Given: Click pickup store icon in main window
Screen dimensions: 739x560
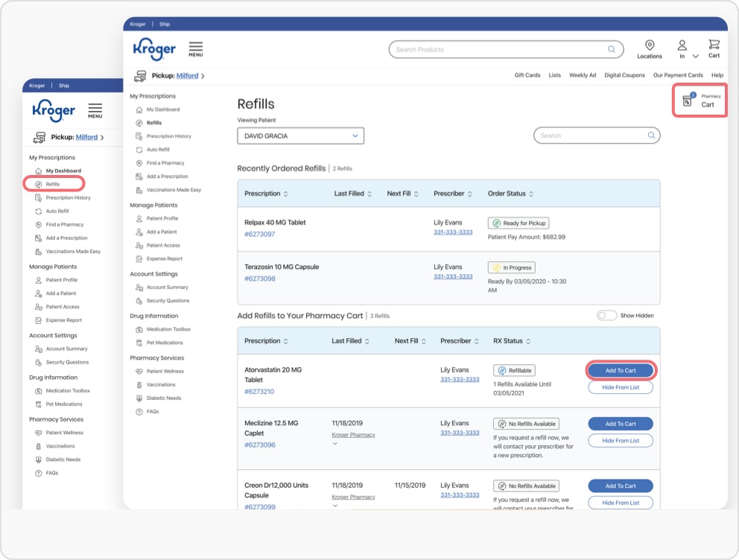Looking at the screenshot, I should point(140,76).
